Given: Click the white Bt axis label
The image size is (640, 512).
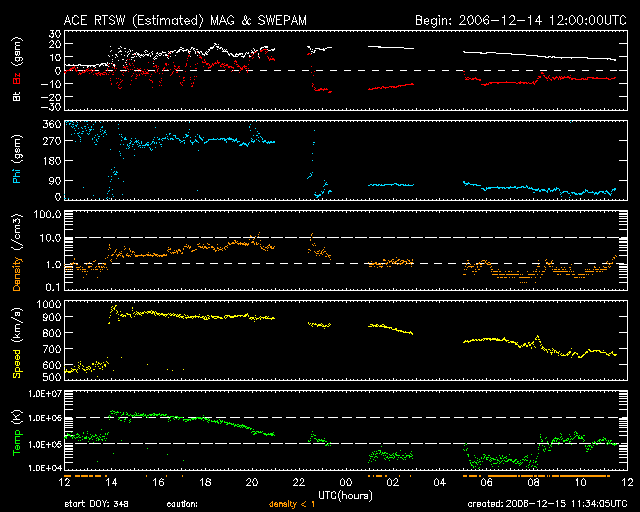Looking at the screenshot, I should click(16, 97).
